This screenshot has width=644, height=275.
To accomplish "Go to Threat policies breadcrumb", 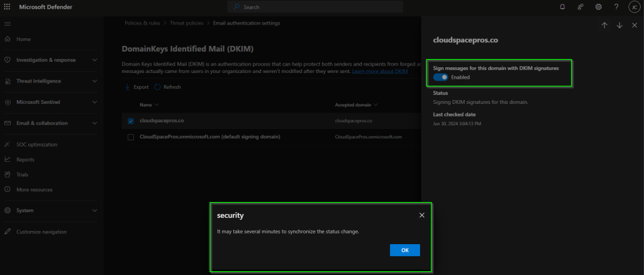I will (x=186, y=23).
